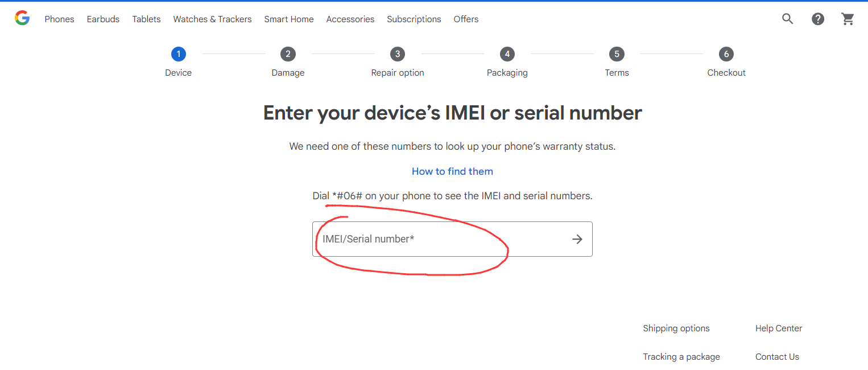
Task: Open the help question mark icon
Action: [818, 19]
